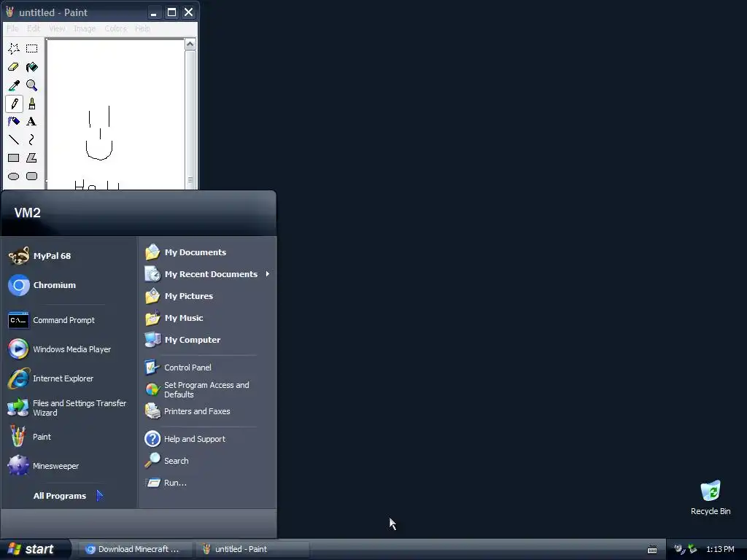
Task: Open the Recycle Bin on desktop
Action: (x=711, y=497)
